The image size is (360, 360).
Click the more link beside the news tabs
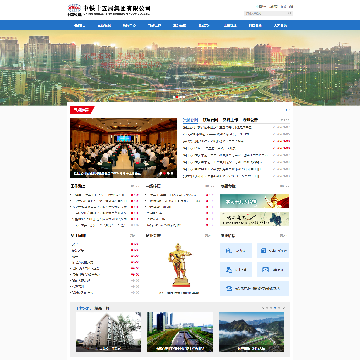(285, 120)
